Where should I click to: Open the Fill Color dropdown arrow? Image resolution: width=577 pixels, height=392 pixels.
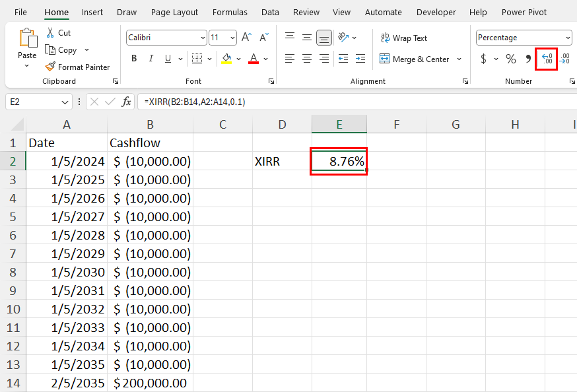tap(238, 59)
